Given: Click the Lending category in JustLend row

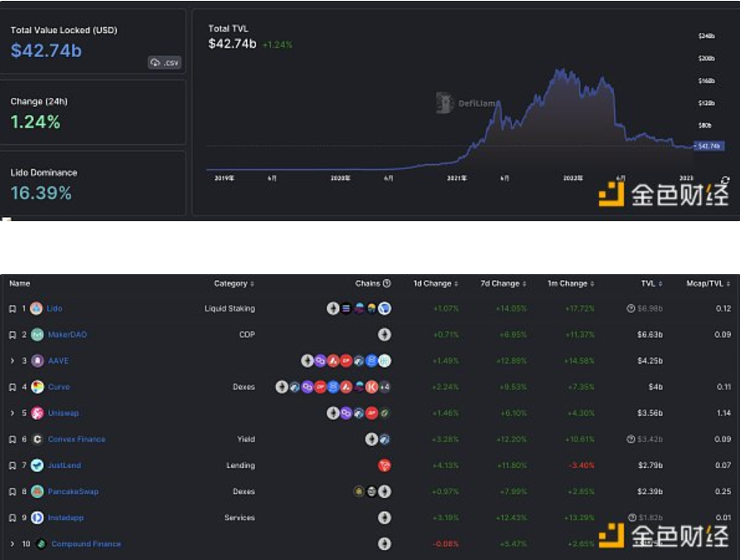Looking at the screenshot, I should 240,466.
